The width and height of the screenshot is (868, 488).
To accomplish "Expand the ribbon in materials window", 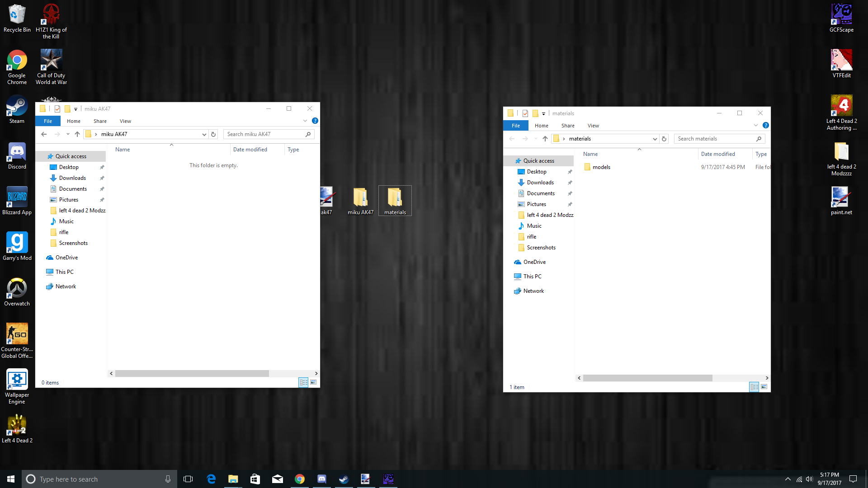I will (x=756, y=126).
